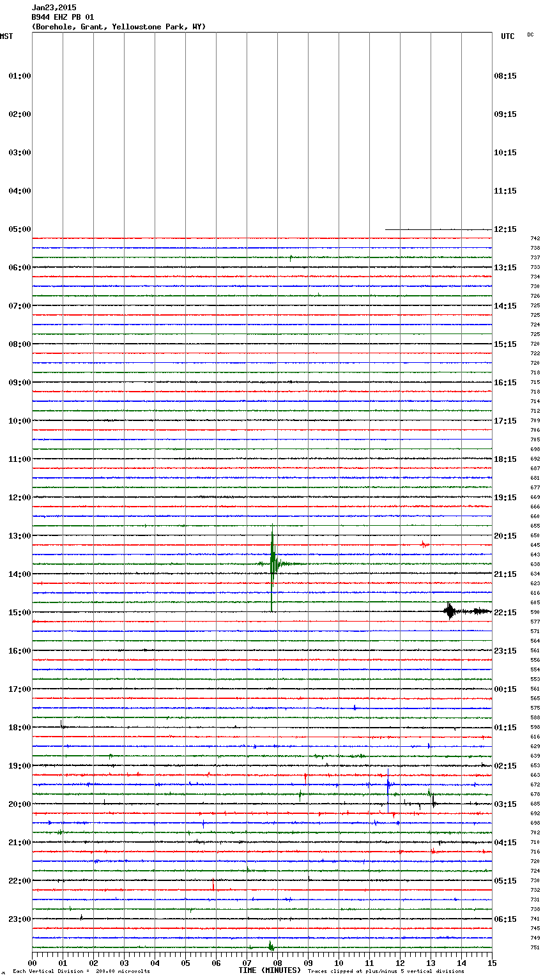Click the 11:15 UTC time label
This screenshot has width=543, height=980.
click(505, 191)
